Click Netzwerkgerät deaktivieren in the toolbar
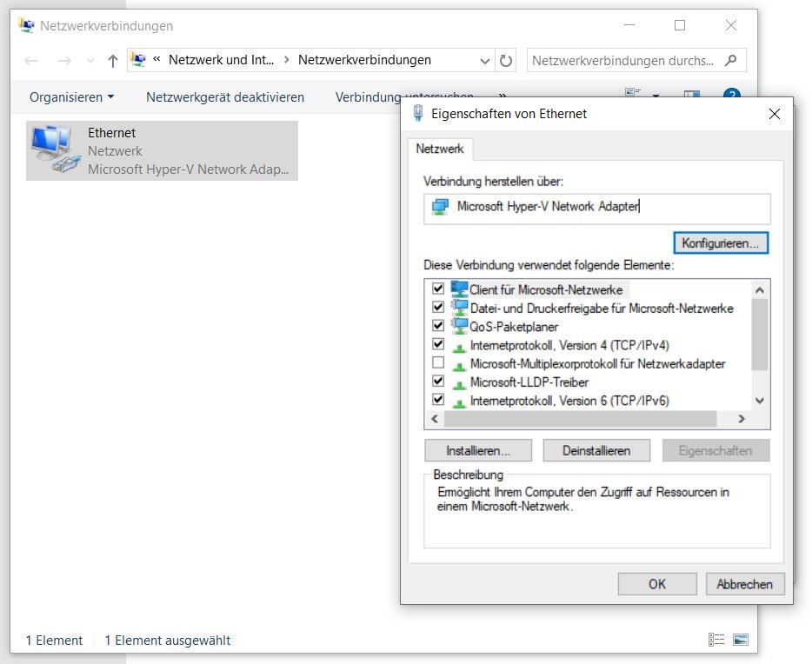 tap(224, 97)
